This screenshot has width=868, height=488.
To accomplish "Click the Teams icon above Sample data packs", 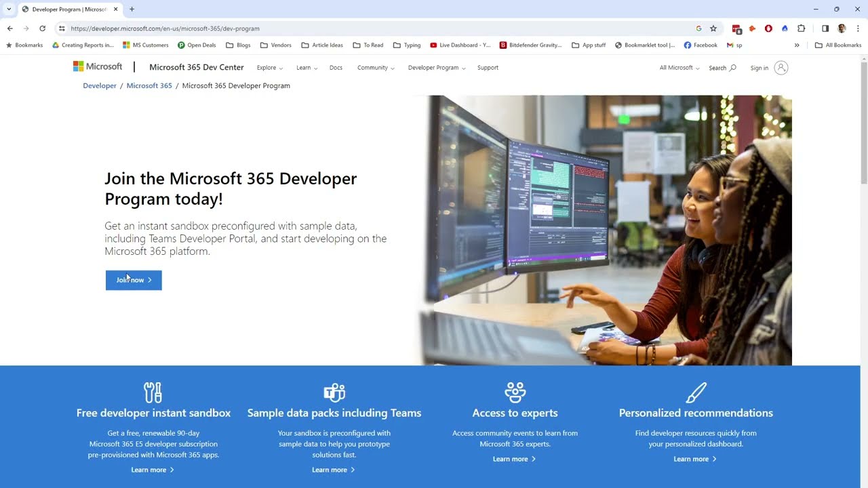I will (334, 392).
